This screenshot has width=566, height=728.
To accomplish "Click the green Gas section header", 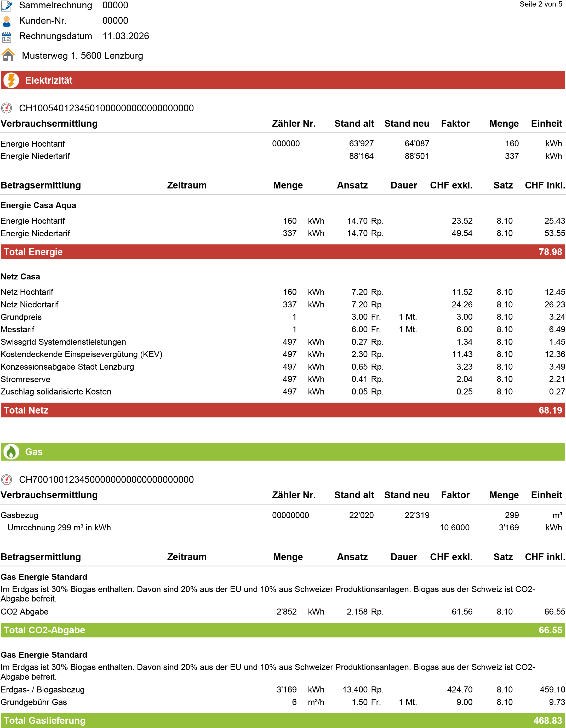I will pos(283,452).
